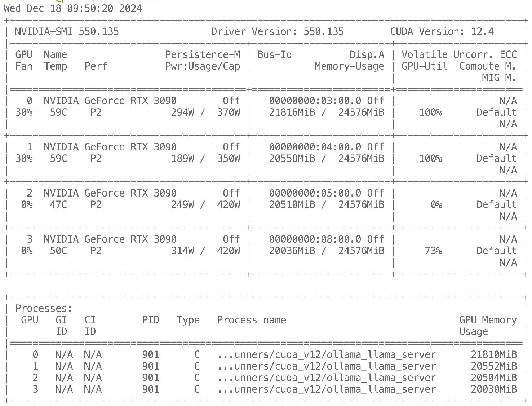Click the 'CUDA Version: 12.4' text
Viewport: 532px width, 406px height.
click(442, 32)
